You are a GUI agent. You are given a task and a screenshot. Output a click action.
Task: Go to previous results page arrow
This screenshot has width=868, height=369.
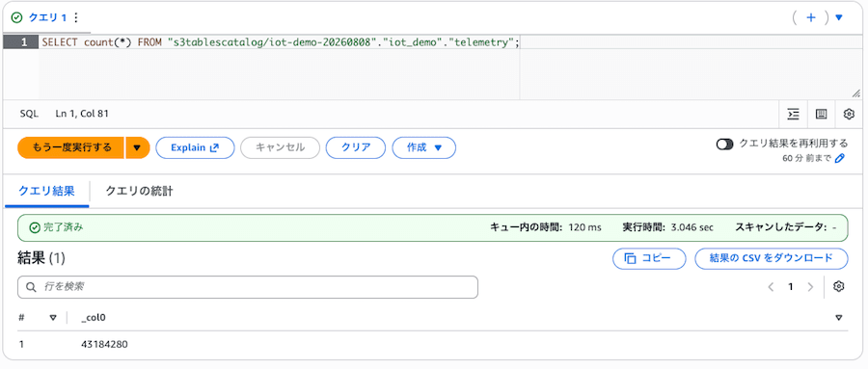[771, 286]
